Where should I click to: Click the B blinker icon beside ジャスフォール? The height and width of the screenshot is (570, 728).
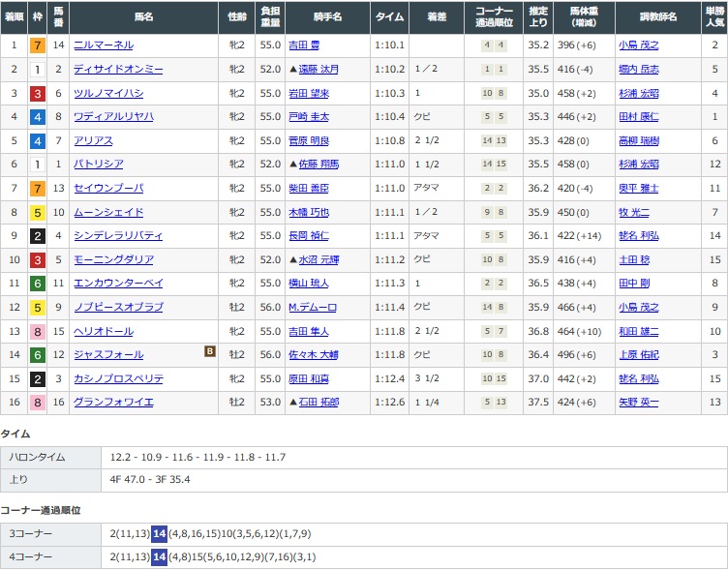click(210, 352)
